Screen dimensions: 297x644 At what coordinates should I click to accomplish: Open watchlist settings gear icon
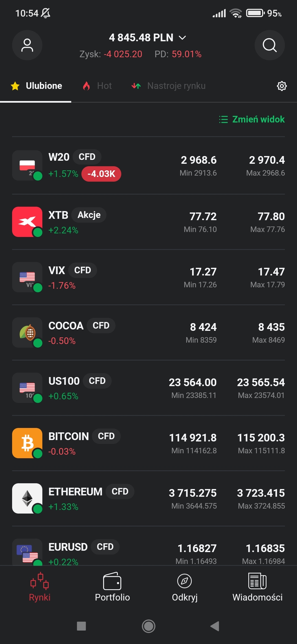(282, 86)
